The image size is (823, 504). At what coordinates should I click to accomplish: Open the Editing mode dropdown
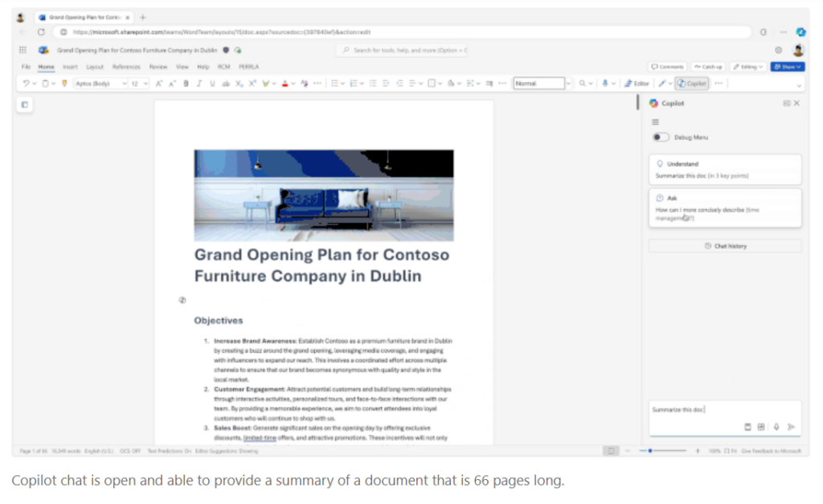[x=748, y=67]
